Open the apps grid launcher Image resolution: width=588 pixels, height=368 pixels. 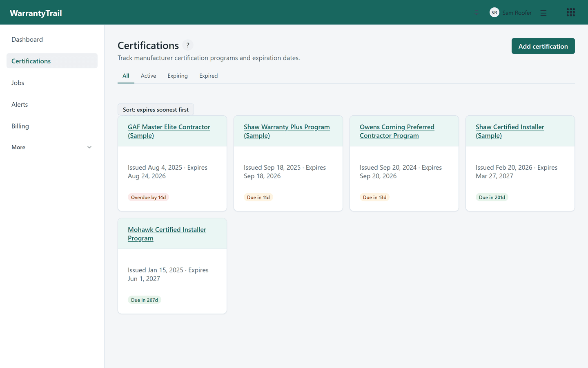[x=570, y=12]
